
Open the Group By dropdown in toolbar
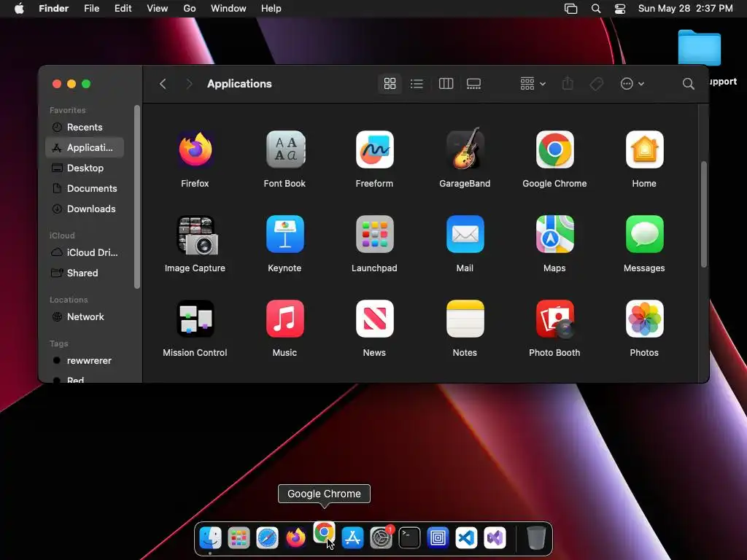click(533, 84)
